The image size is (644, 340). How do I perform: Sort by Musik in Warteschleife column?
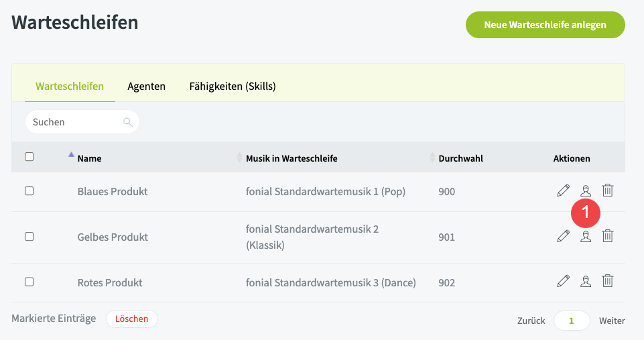pos(291,159)
